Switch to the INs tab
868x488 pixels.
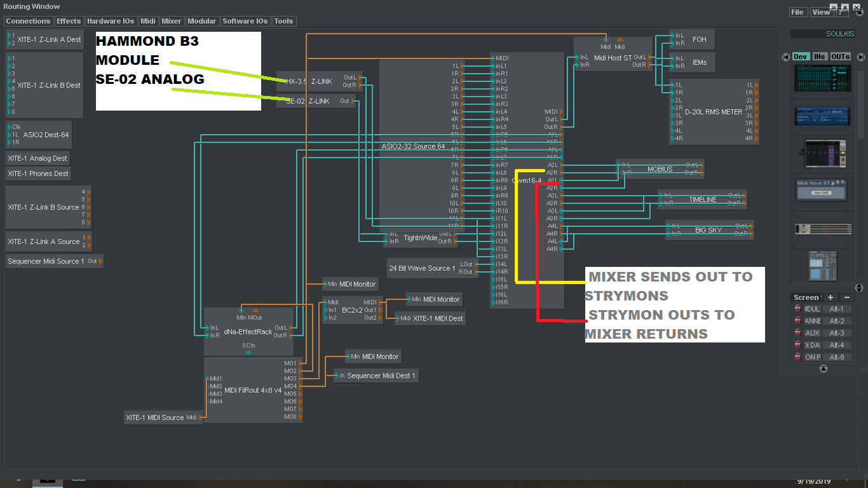coord(820,57)
